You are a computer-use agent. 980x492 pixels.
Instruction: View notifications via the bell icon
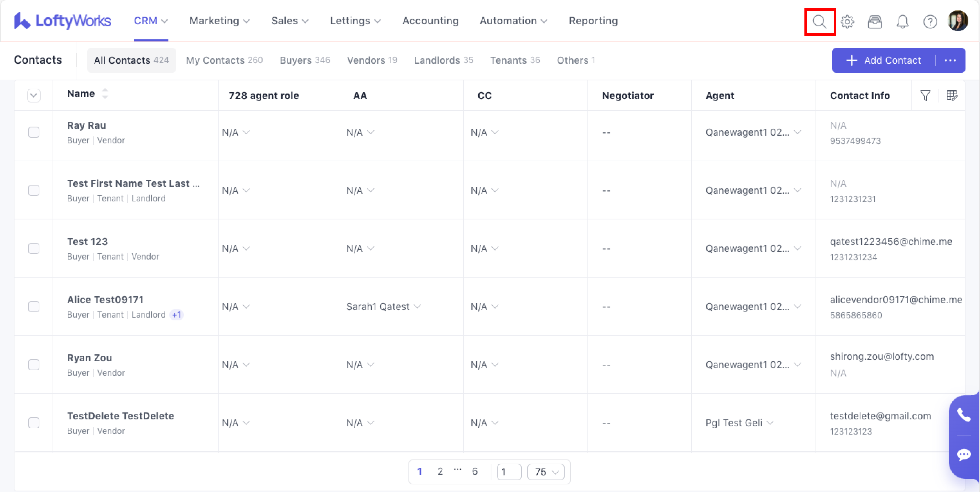click(x=902, y=22)
